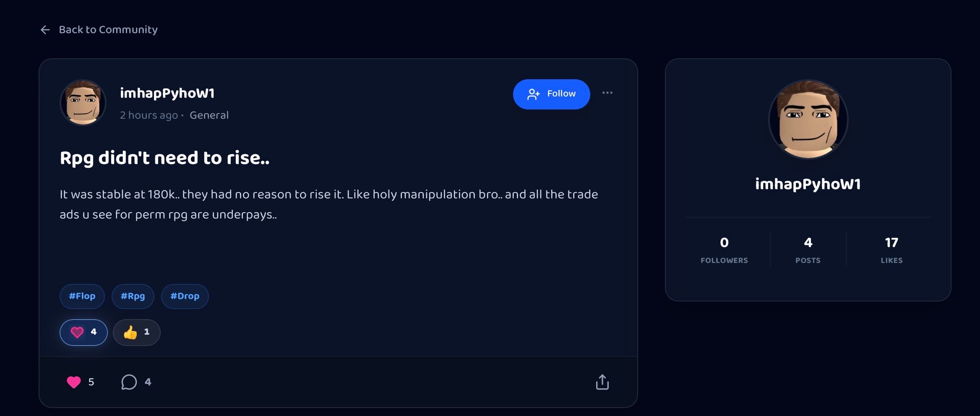The image size is (980, 416).
Task: Open the three-dot post options menu
Action: tap(607, 93)
